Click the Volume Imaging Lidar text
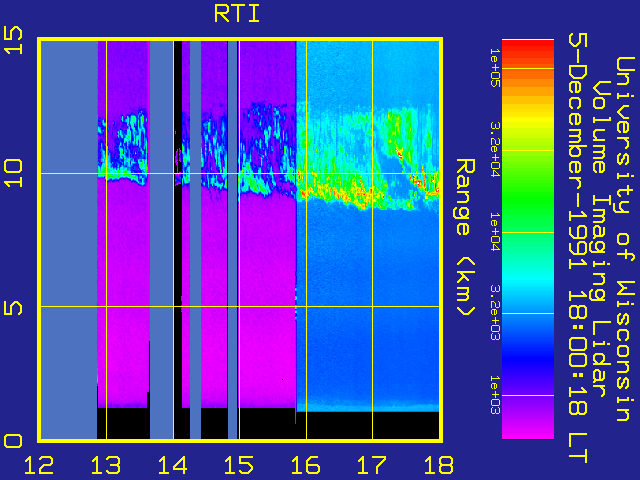Viewport: 640px width, 480px height. 601,239
